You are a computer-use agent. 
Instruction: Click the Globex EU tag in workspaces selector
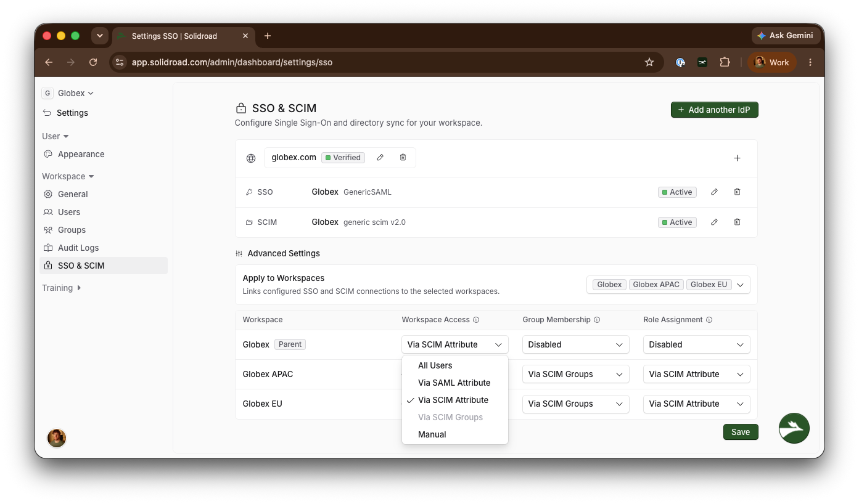(x=709, y=285)
